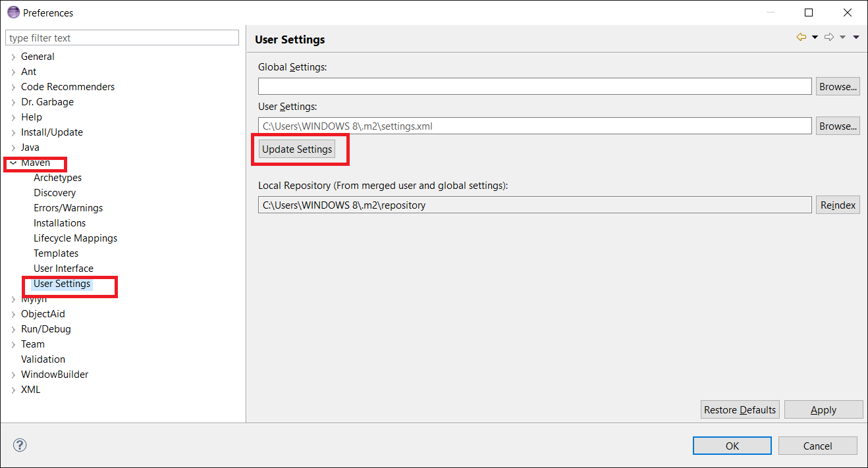Expand the Team tree node
This screenshot has height=468, width=868.
click(x=13, y=344)
